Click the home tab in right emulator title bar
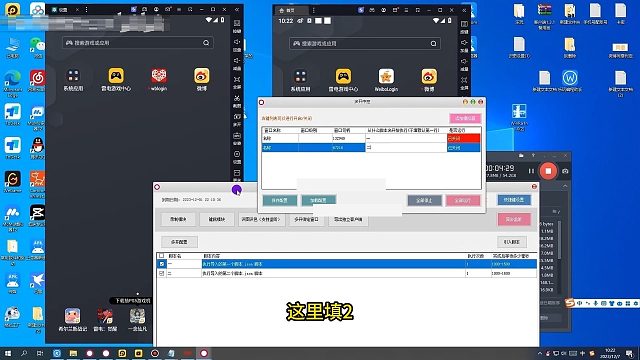The height and width of the screenshot is (360, 640). [x=290, y=10]
